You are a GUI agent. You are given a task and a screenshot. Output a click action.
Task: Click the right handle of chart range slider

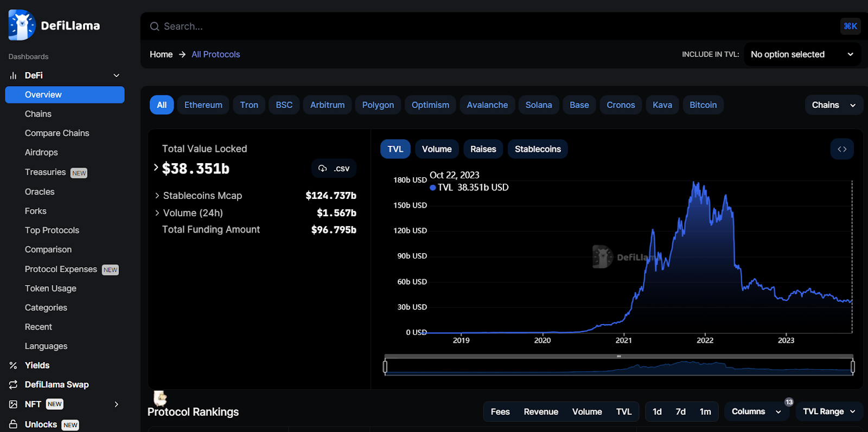point(853,367)
